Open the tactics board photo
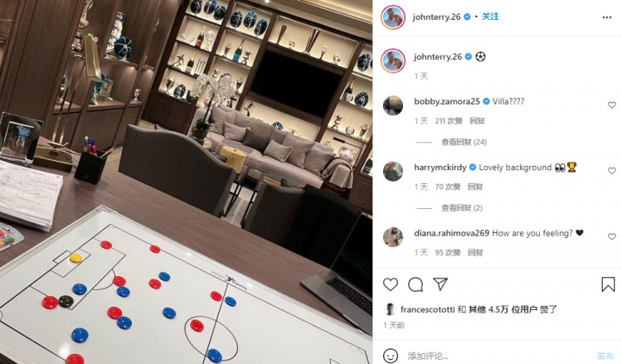 tap(186, 182)
